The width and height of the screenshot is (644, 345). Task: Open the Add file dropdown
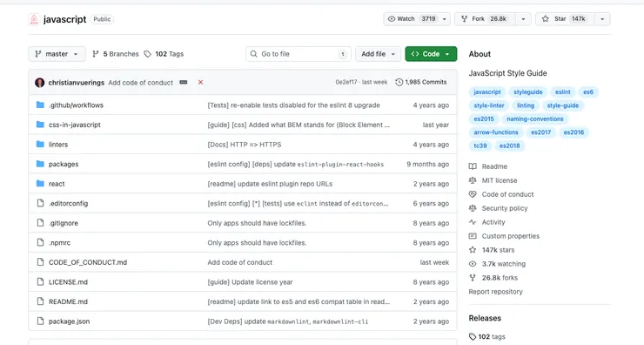point(378,54)
